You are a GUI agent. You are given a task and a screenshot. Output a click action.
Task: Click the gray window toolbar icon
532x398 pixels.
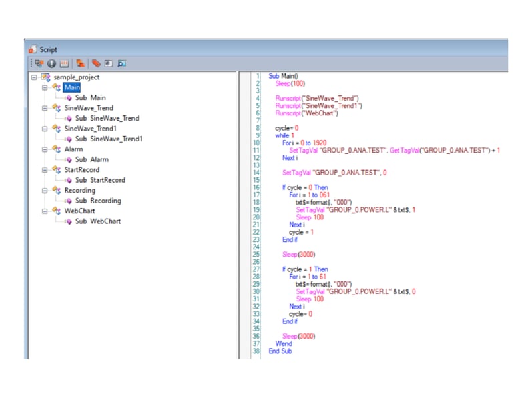(x=108, y=63)
